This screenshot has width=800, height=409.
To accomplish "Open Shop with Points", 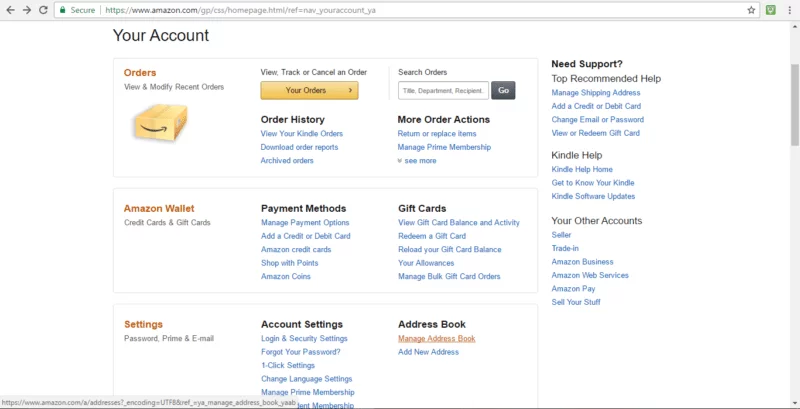I will [x=289, y=263].
